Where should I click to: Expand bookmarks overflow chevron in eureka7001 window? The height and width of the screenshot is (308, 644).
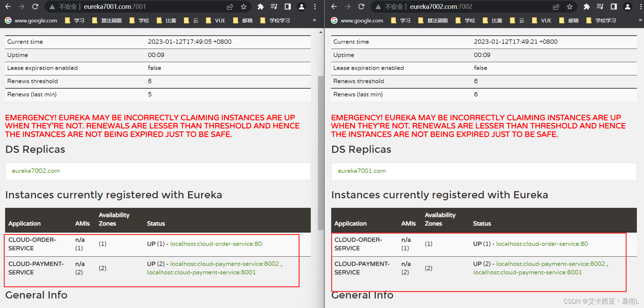pyautogui.click(x=315, y=20)
